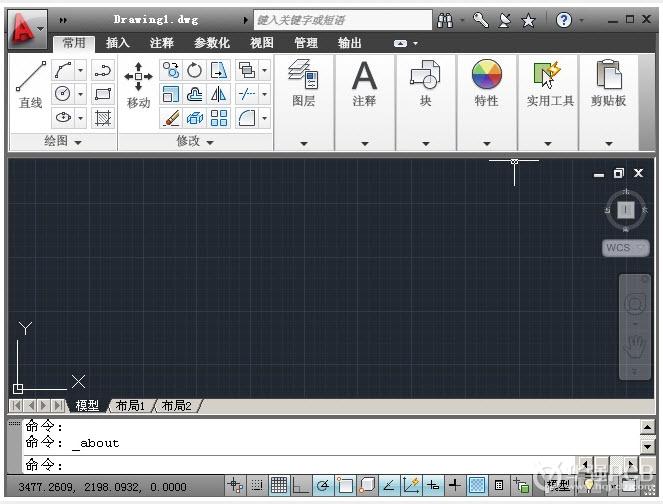This screenshot has width=663, height=504.
Task: Open the 布局1 layout tab
Action: [130, 405]
